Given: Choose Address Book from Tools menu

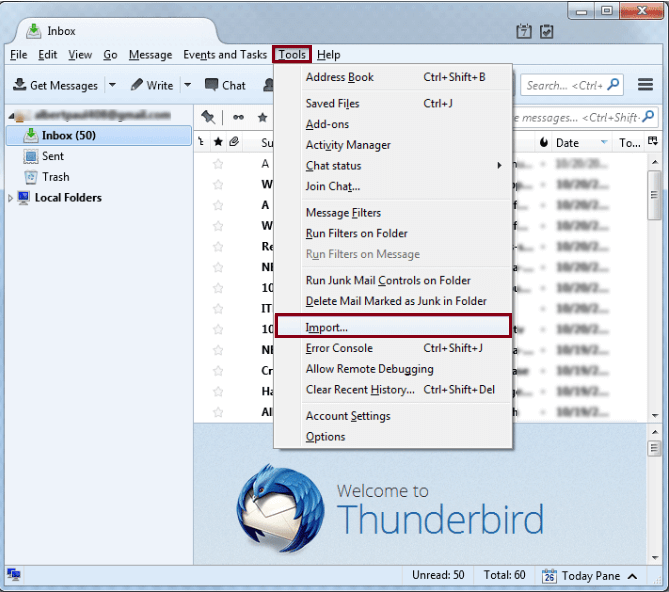Looking at the screenshot, I should tap(393, 77).
